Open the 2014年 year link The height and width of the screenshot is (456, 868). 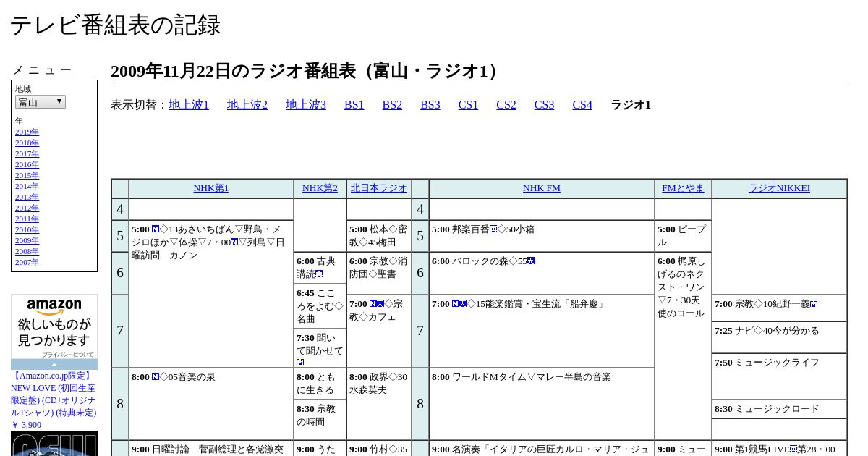[x=27, y=186]
